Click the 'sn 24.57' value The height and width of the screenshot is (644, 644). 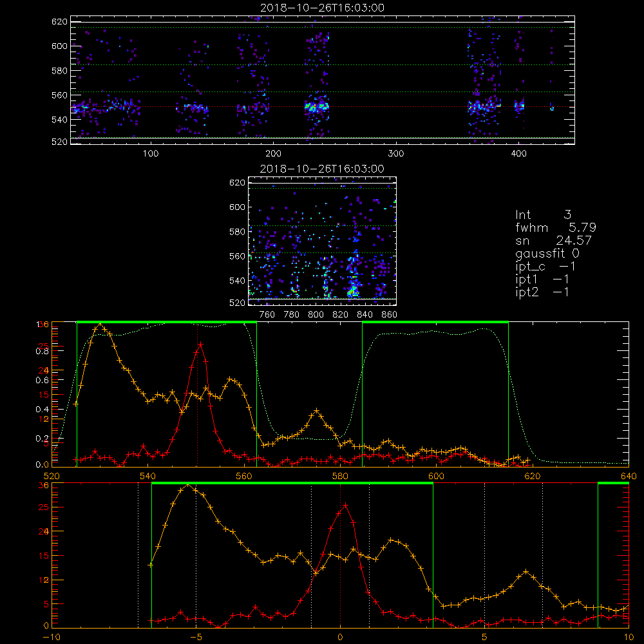coord(554,240)
